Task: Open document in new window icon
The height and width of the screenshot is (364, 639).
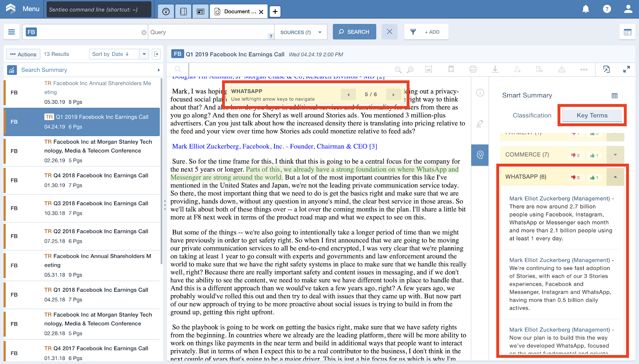Action: [606, 69]
